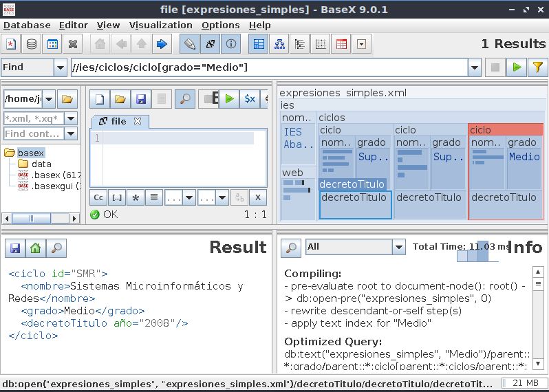
Task: Click the home icon in Result panel
Action: [35, 248]
